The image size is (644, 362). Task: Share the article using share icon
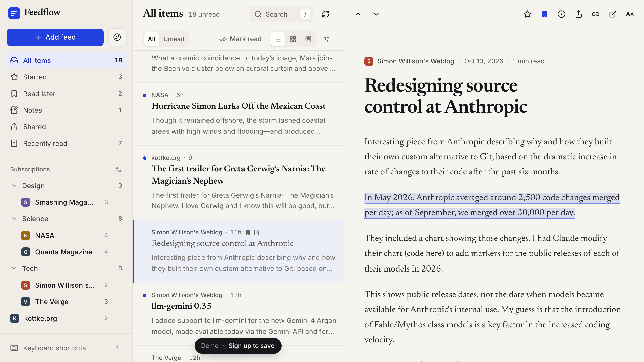pos(579,14)
